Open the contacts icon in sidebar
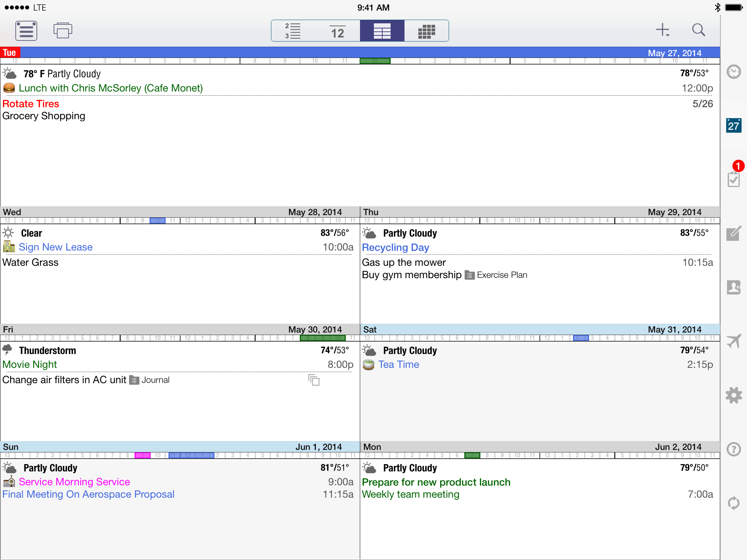 click(x=734, y=287)
